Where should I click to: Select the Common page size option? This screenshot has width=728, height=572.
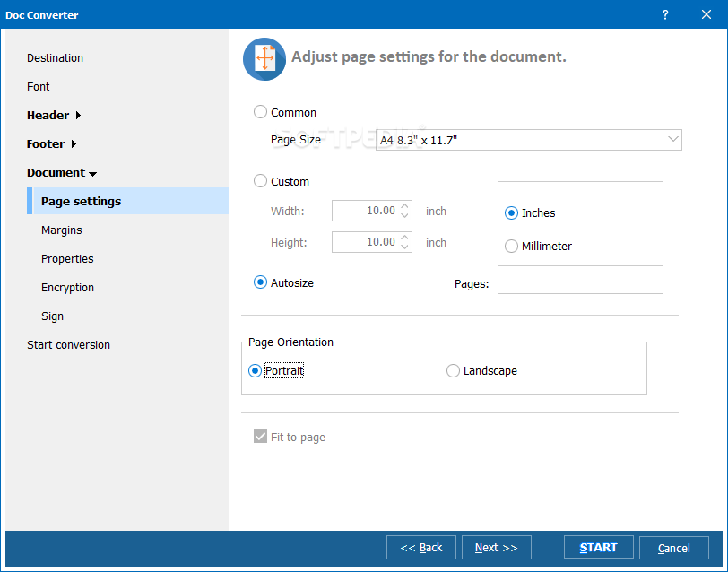pyautogui.click(x=260, y=112)
